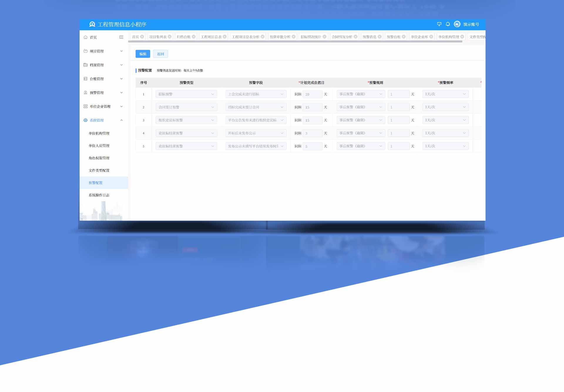Click the app logo in the header
Viewport: 564px width, 392px height.
tap(92, 24)
